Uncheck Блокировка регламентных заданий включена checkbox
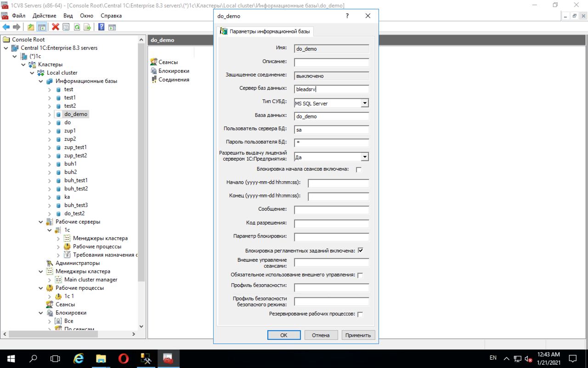588x368 pixels. (361, 250)
